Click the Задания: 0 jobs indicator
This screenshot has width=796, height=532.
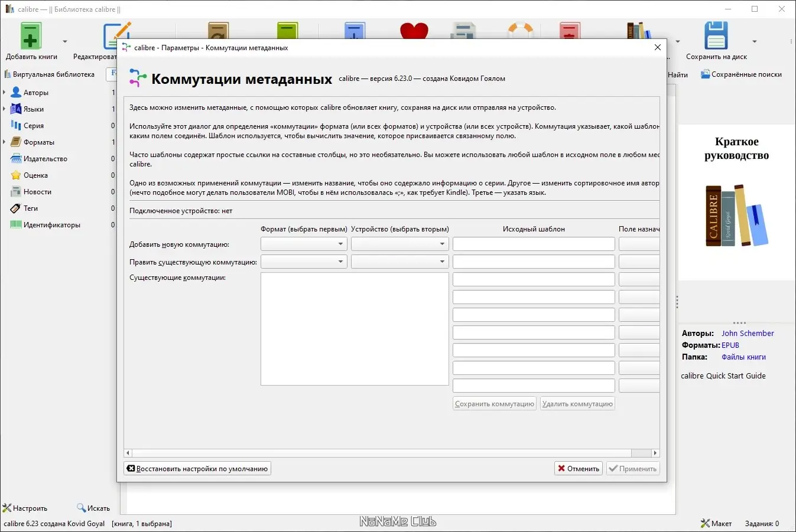[x=762, y=524]
